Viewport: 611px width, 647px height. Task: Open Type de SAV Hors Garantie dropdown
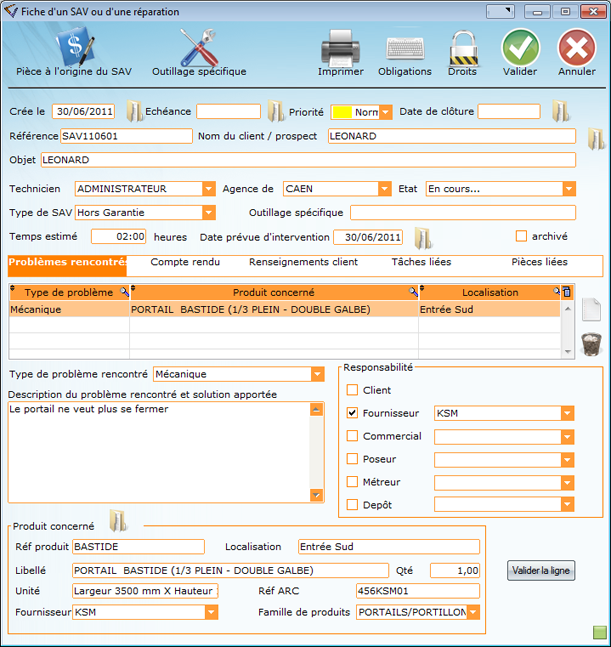pyautogui.click(x=209, y=213)
